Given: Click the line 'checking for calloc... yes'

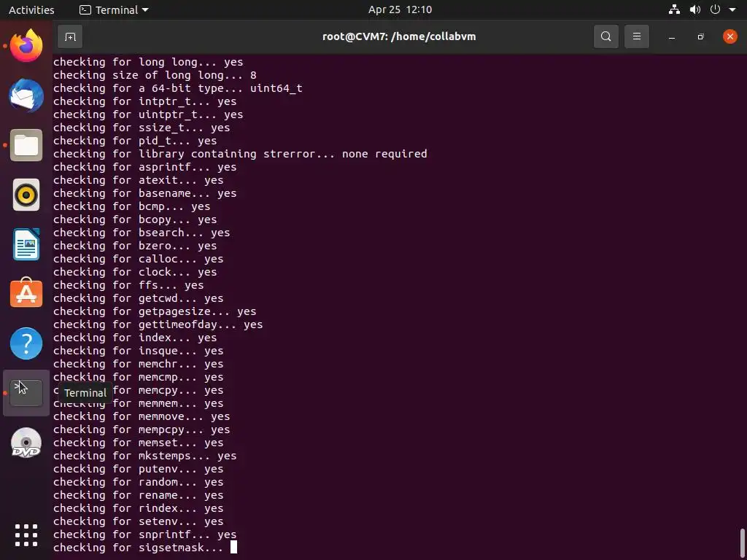Looking at the screenshot, I should tap(138, 259).
